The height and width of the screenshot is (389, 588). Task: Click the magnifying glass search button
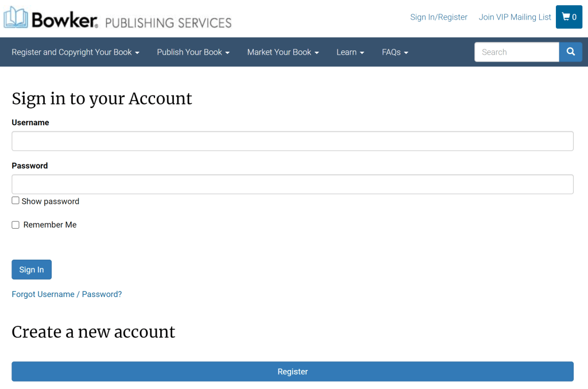(570, 52)
